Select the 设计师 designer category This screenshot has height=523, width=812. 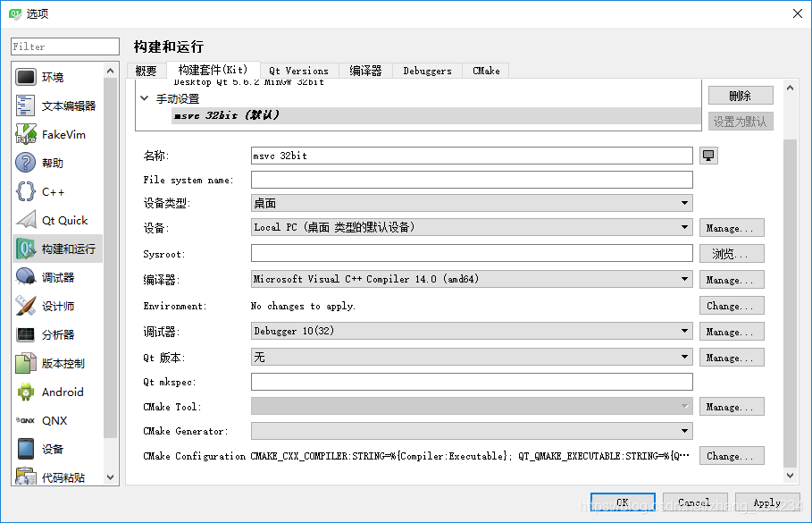57,307
